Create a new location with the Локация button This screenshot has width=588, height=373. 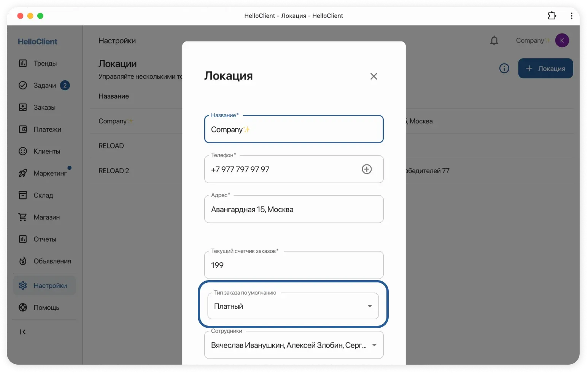[x=545, y=68]
